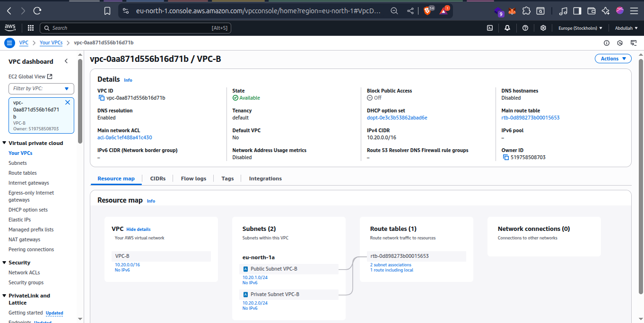
Task: Click Hide details in VPC card
Action: [139, 229]
